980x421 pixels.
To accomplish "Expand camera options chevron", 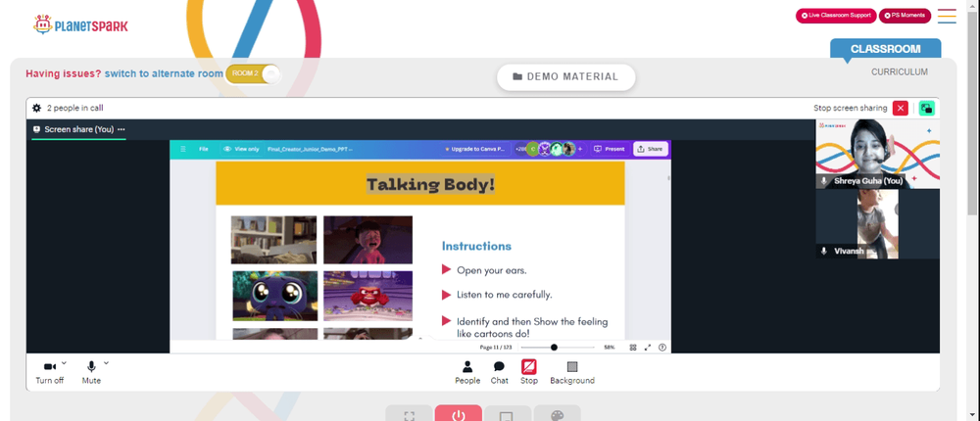I will (x=64, y=363).
